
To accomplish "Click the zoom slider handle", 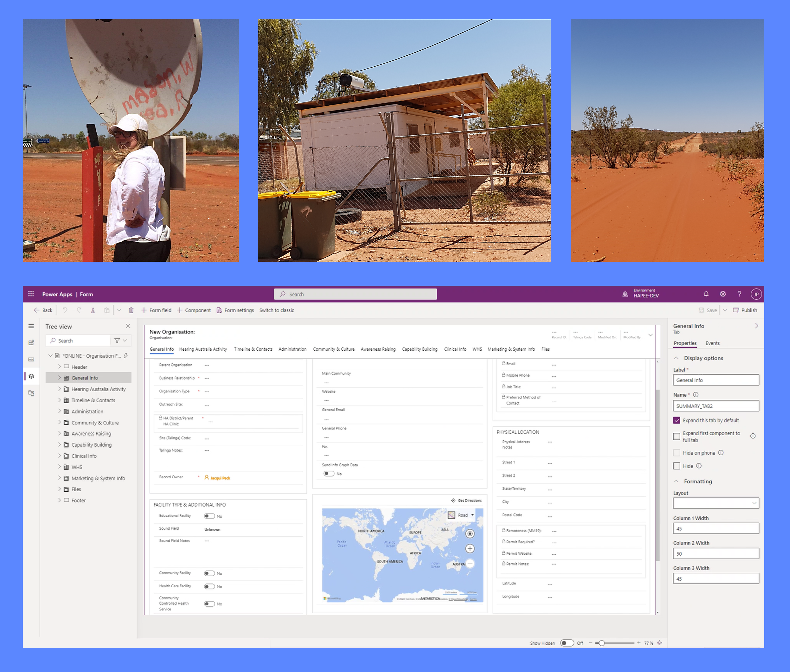I will (x=601, y=643).
